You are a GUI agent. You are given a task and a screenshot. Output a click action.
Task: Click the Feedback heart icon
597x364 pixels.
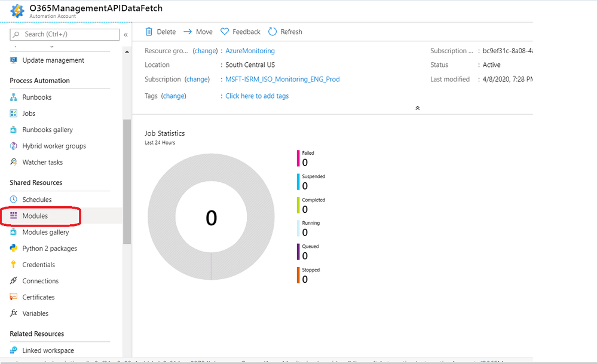[x=225, y=32]
